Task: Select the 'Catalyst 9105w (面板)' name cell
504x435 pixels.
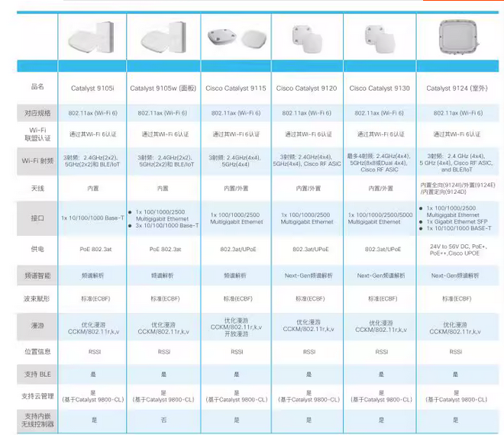Action: (x=163, y=89)
